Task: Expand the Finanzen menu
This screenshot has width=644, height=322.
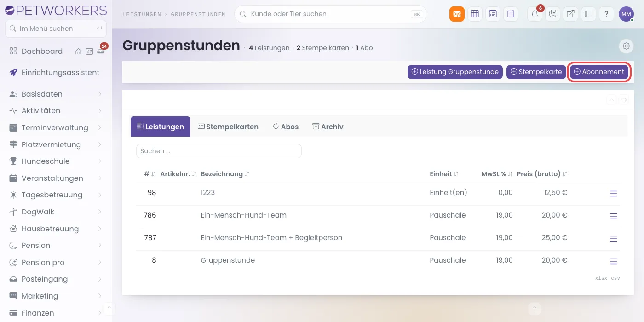Action: click(56, 313)
